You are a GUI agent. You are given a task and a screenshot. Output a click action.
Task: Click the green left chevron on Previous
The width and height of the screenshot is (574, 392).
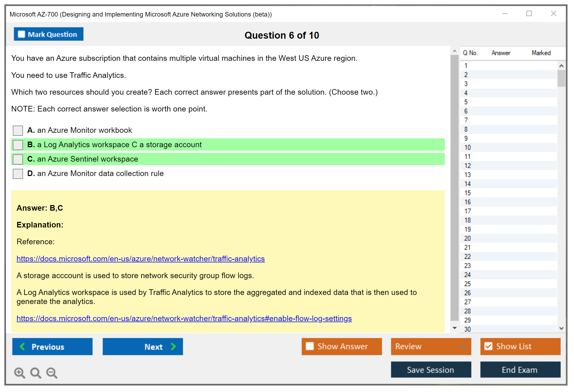(x=22, y=346)
